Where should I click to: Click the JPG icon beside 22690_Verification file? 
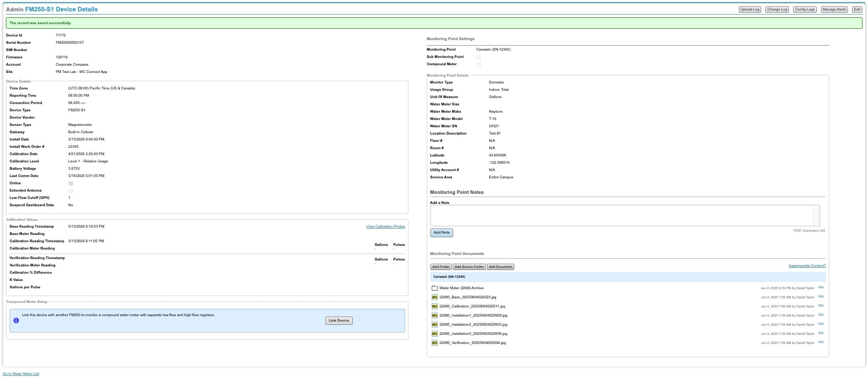(434, 343)
